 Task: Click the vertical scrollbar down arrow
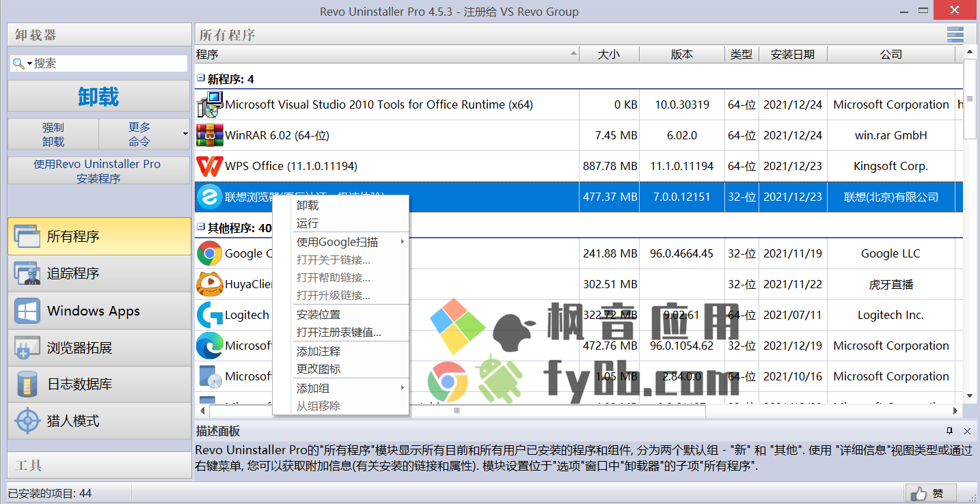tap(969, 395)
